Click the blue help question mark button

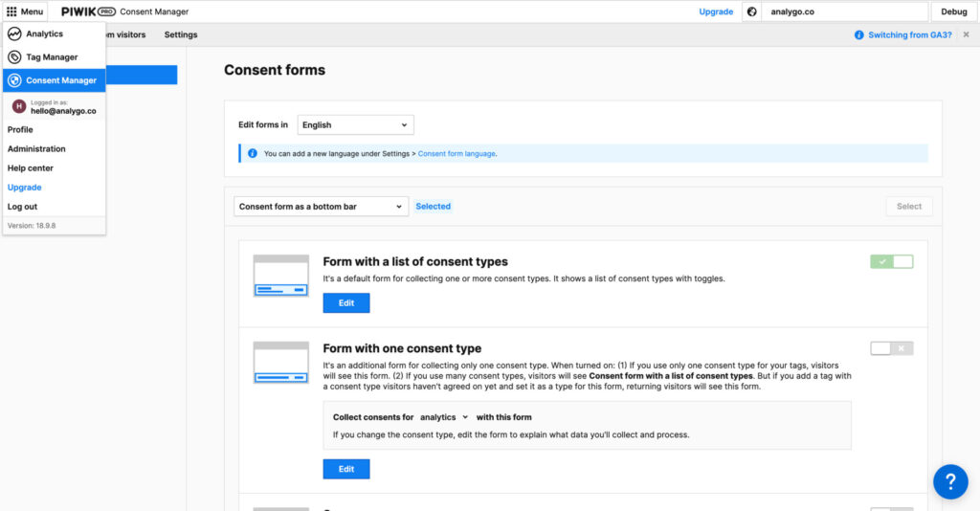(x=950, y=481)
